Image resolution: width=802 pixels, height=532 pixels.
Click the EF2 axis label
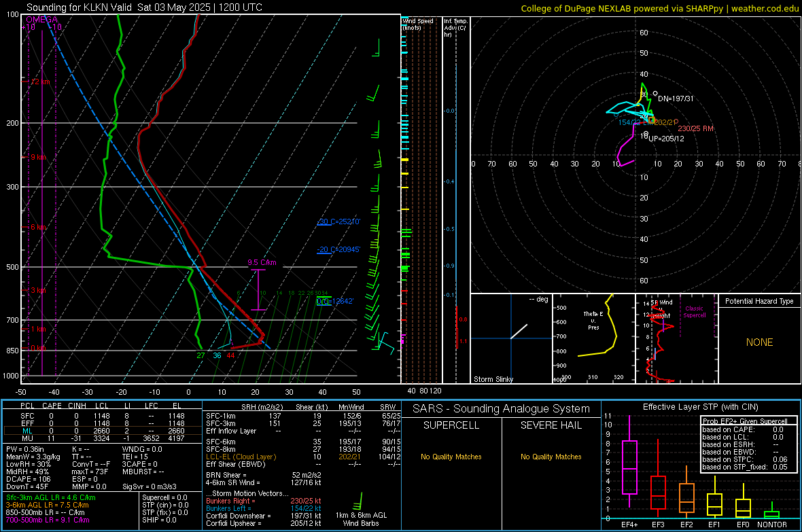[x=686, y=525]
